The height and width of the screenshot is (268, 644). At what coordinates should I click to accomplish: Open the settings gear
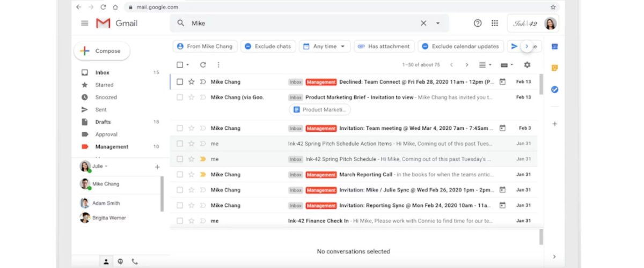click(x=527, y=64)
